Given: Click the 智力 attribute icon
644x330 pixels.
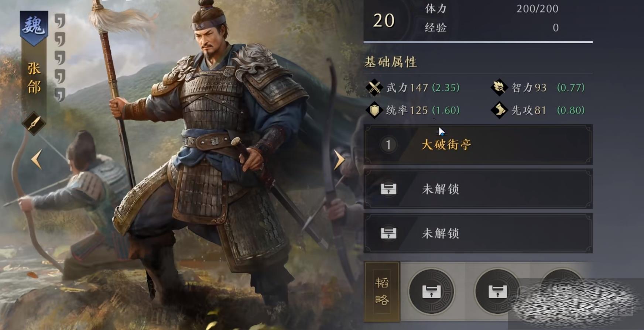Looking at the screenshot, I should click(x=499, y=87).
